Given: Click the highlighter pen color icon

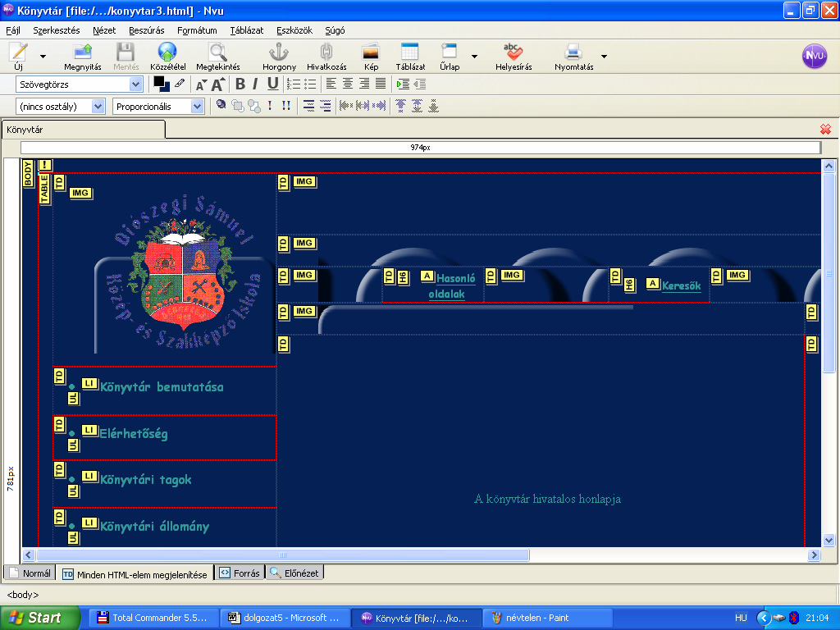Looking at the screenshot, I should [180, 84].
